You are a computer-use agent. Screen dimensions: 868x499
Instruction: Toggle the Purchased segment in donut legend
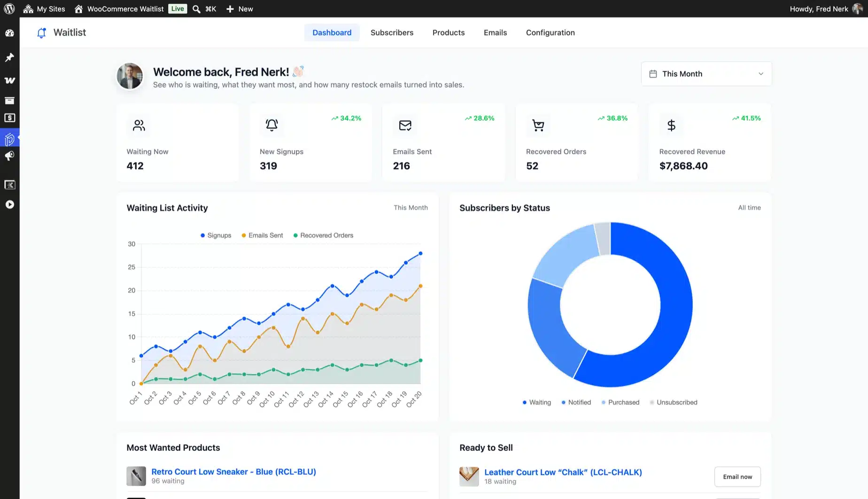620,402
